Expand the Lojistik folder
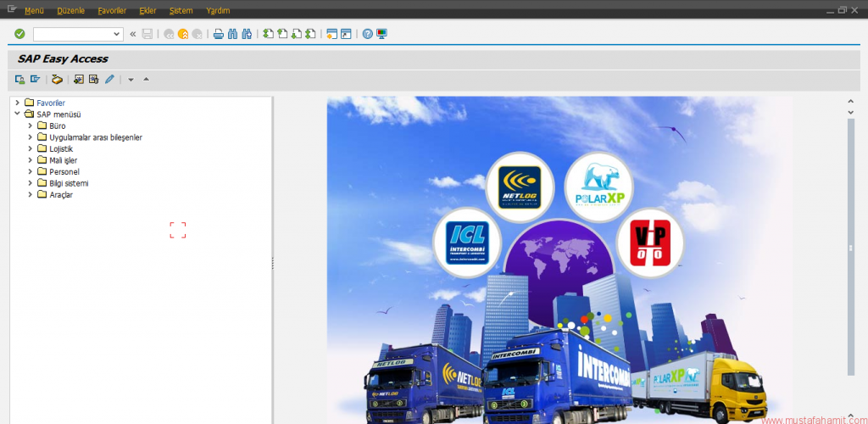 coord(31,149)
